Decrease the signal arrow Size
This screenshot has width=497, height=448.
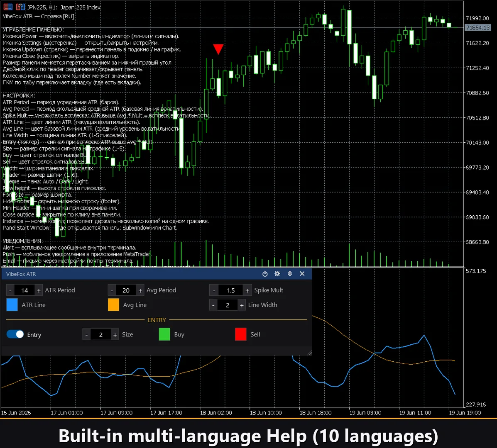click(86, 335)
